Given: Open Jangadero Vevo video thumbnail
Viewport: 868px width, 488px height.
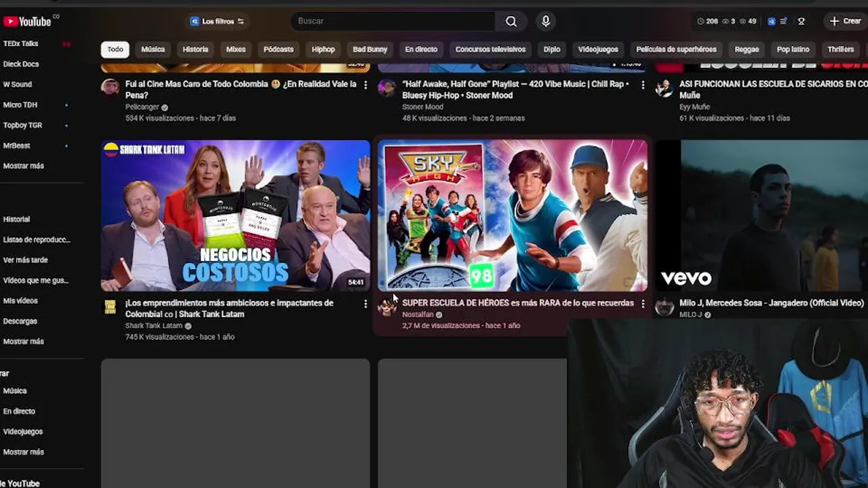Looking at the screenshot, I should (x=761, y=216).
